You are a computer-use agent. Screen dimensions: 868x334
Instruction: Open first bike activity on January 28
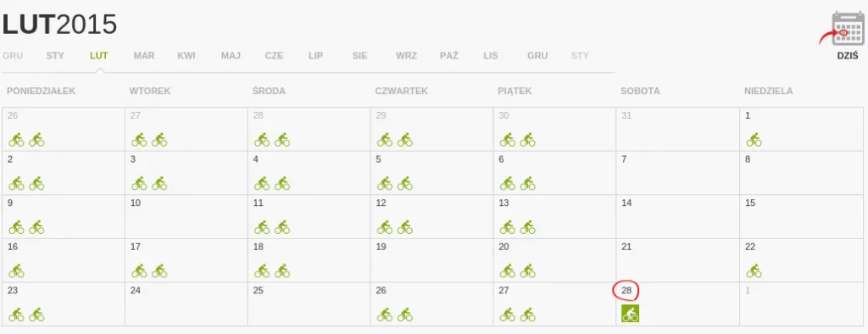(262, 140)
